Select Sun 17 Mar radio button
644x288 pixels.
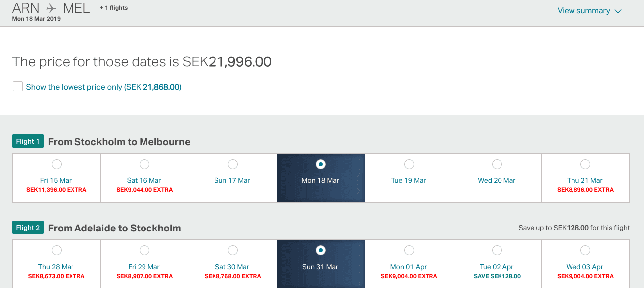[233, 164]
